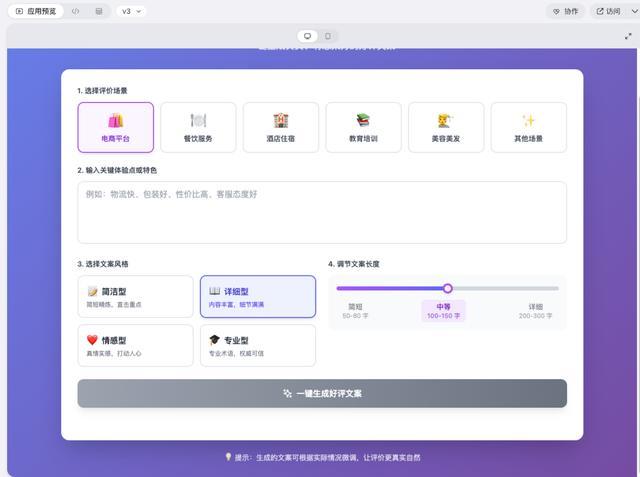Screen dimensions: 640x477
Task: Click 一键生成好评文案 button
Action: tap(322, 394)
